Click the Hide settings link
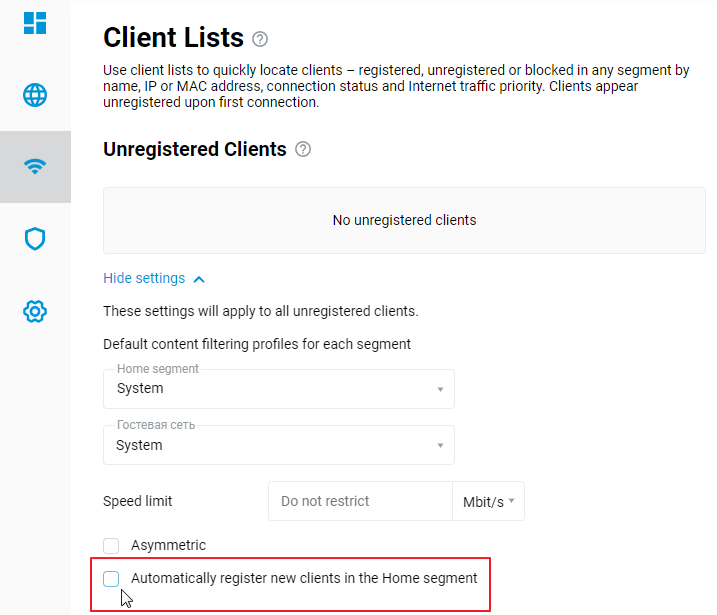 tap(144, 278)
